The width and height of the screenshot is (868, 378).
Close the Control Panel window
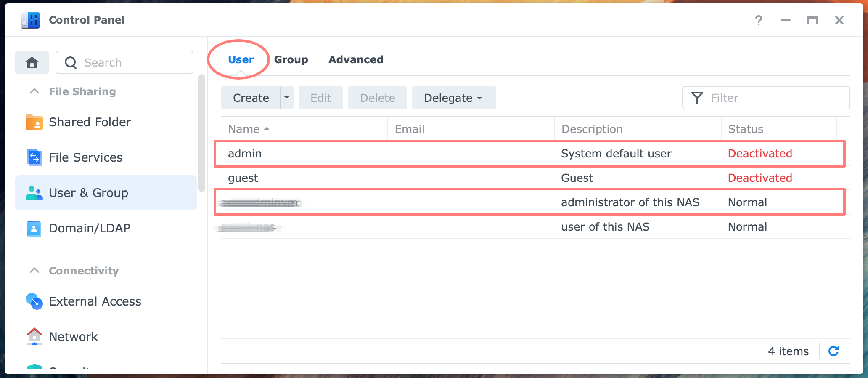[839, 20]
